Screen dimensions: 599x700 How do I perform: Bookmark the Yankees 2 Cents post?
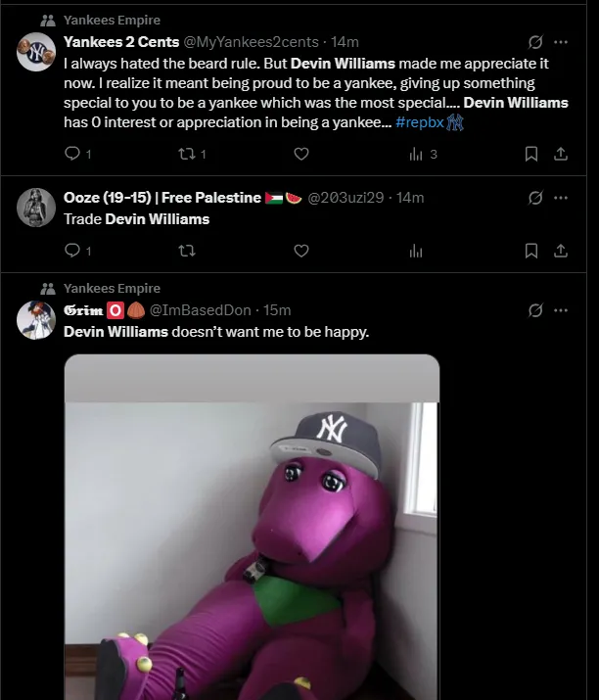(530, 154)
